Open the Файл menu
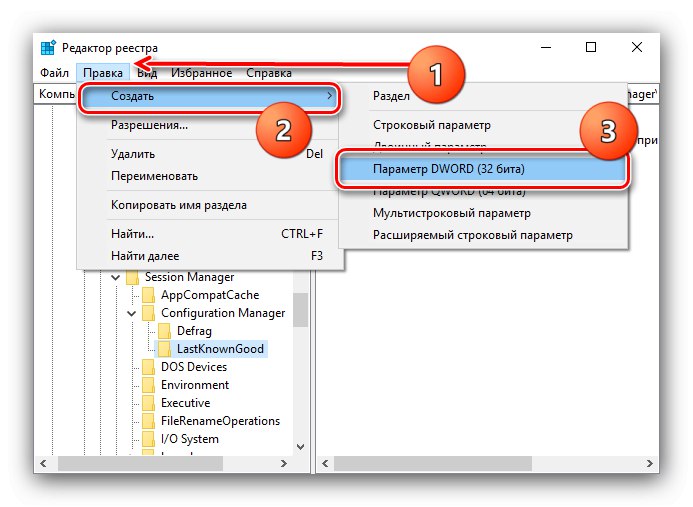Screen dimensions: 693x507 point(54,72)
